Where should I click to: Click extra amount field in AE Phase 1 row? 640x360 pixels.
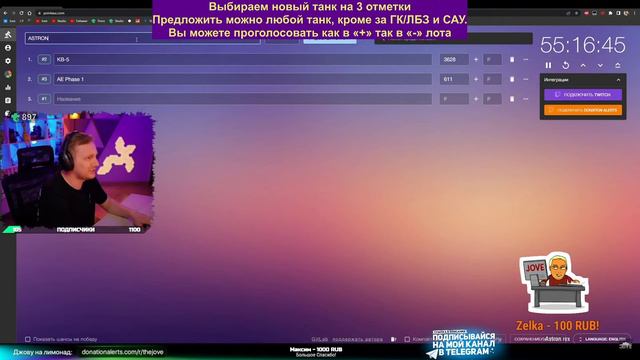pyautogui.click(x=492, y=79)
